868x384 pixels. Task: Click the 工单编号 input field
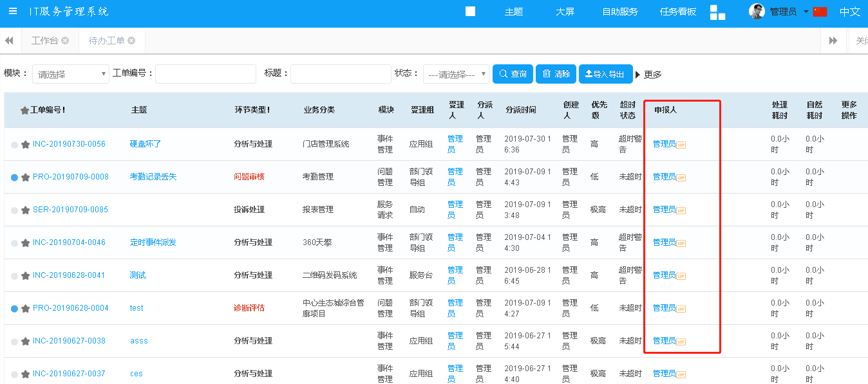point(205,74)
